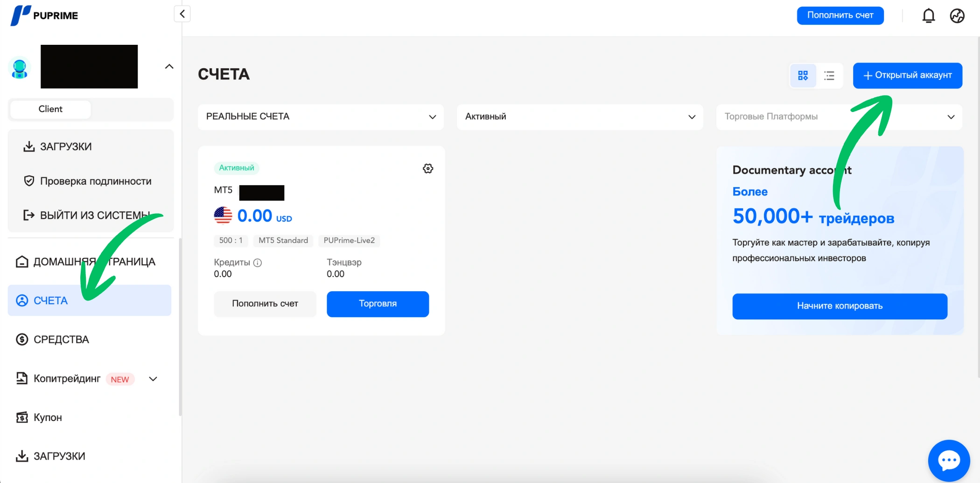The height and width of the screenshot is (483, 980).
Task: Click the Кредиты info icon
Action: pyautogui.click(x=258, y=263)
